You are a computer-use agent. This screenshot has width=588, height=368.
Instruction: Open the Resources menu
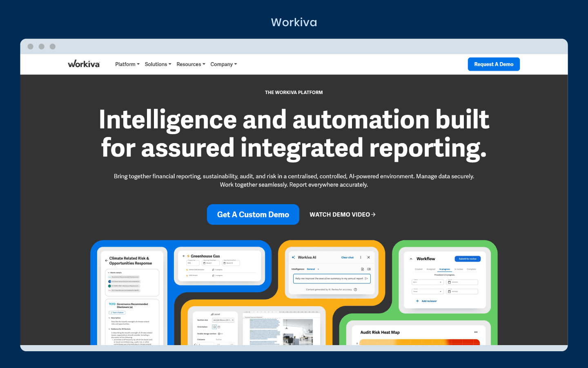[191, 64]
